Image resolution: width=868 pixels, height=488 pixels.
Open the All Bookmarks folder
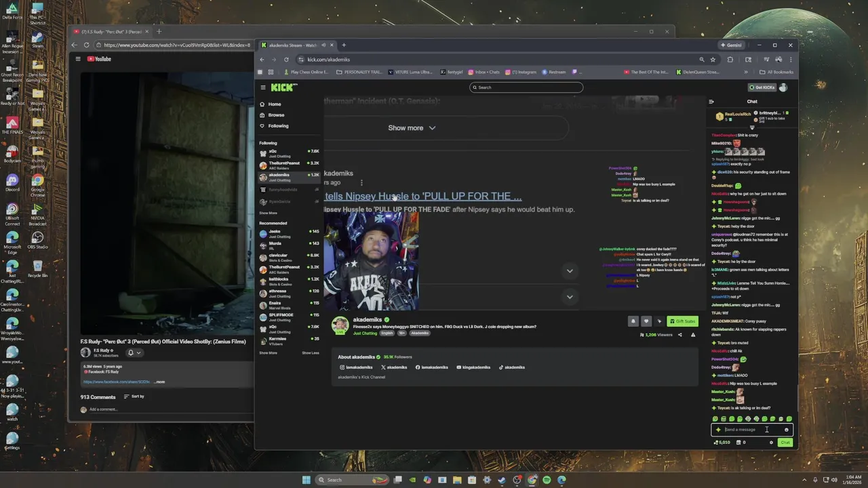pyautogui.click(x=776, y=72)
